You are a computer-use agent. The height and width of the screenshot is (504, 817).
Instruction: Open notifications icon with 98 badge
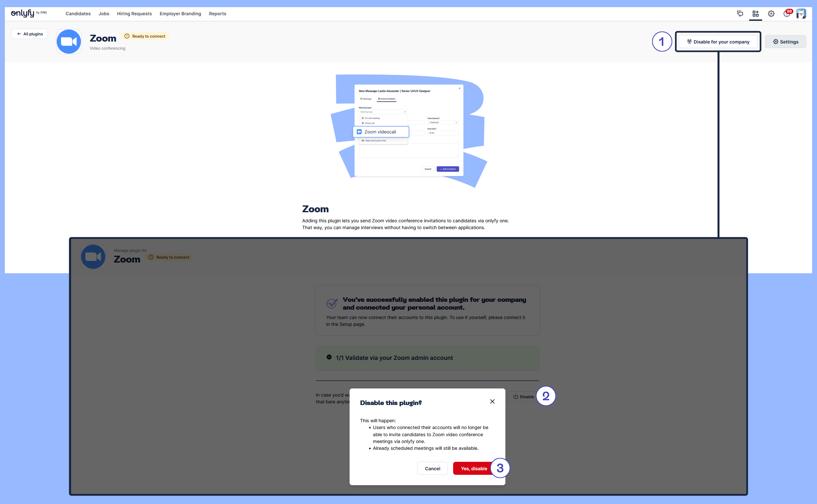(786, 14)
